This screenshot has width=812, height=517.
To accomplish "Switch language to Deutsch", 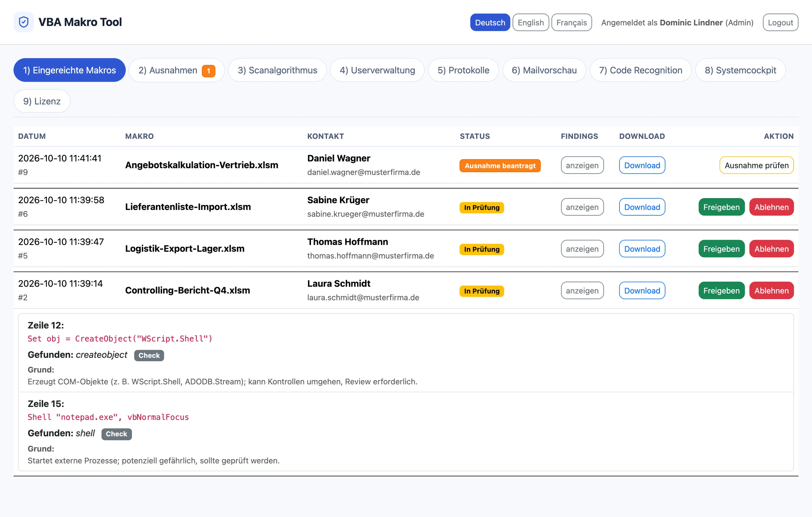I will pos(490,22).
